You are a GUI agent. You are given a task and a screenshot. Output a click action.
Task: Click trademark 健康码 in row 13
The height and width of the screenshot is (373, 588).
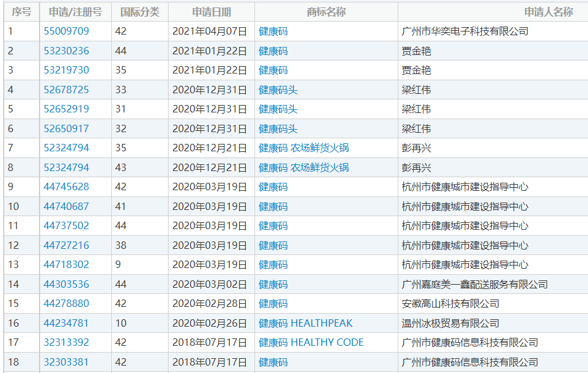pos(274,265)
